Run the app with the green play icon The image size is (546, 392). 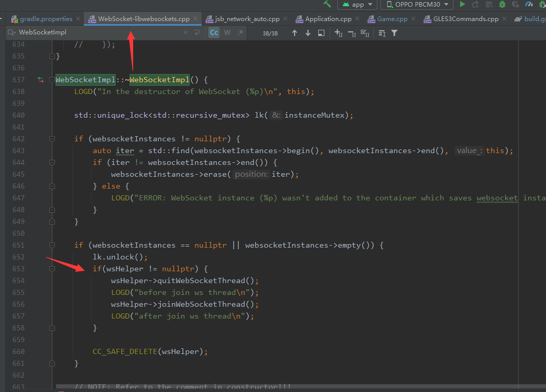click(462, 4)
